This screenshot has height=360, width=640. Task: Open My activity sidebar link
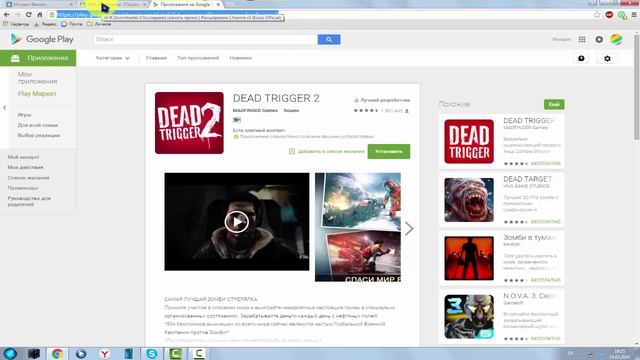pyautogui.click(x=25, y=167)
